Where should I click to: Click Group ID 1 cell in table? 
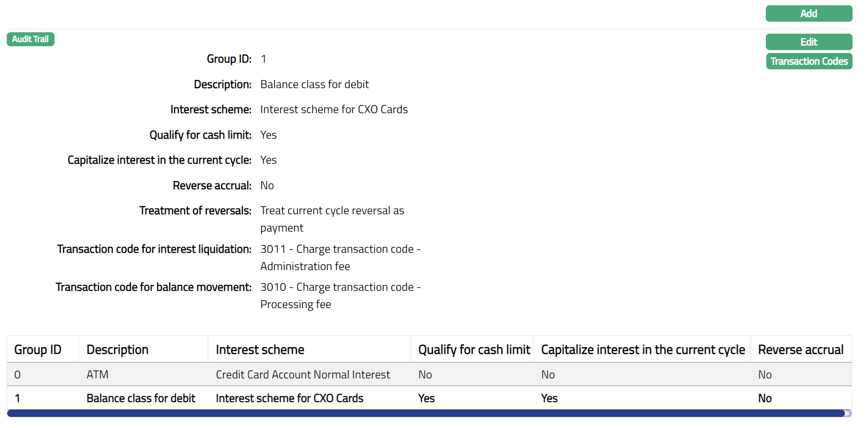click(17, 398)
